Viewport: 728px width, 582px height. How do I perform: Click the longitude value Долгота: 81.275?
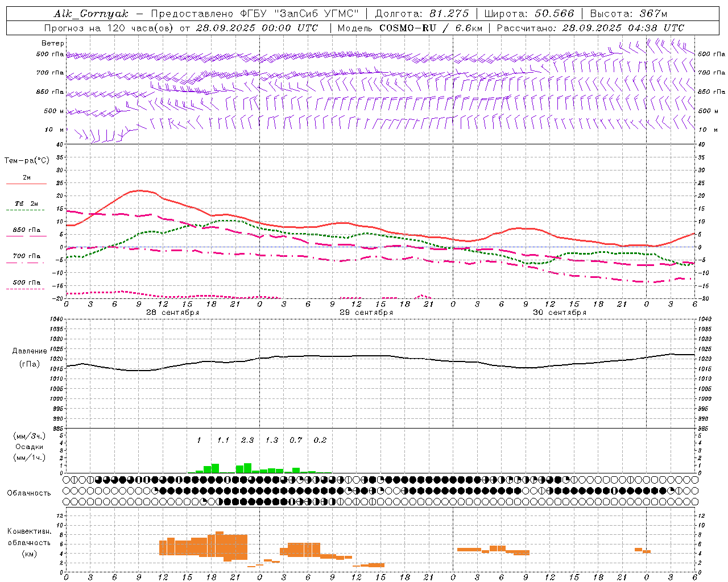(x=422, y=14)
